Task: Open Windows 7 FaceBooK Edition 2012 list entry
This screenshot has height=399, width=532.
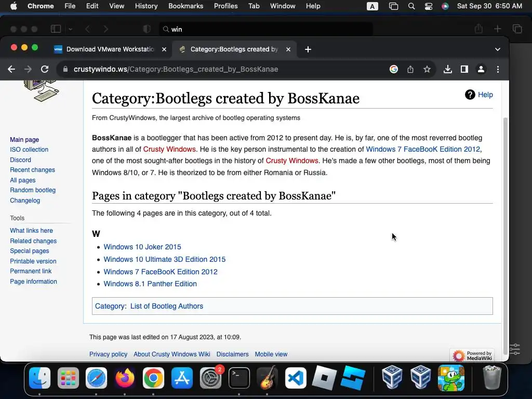Action: tap(161, 272)
